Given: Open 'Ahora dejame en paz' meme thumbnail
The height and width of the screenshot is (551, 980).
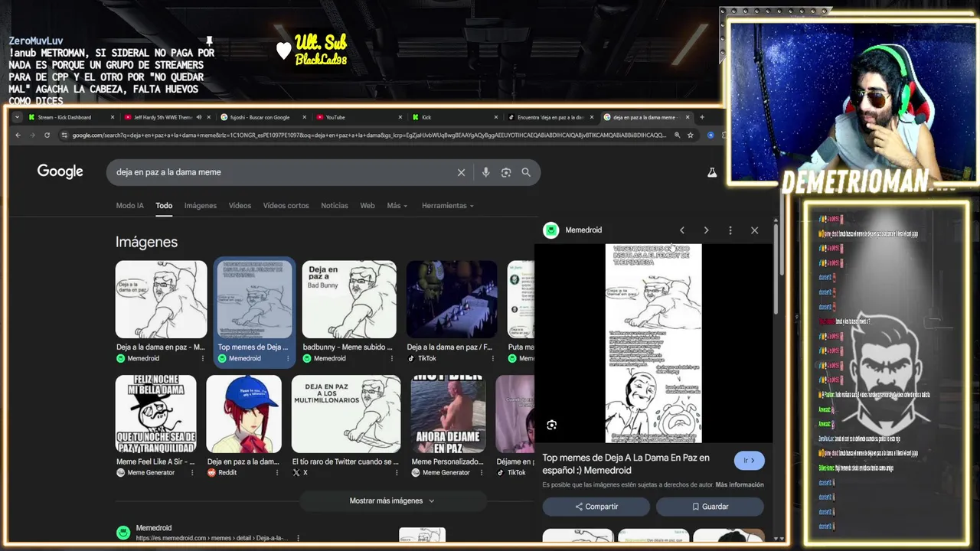Looking at the screenshot, I should click(448, 414).
